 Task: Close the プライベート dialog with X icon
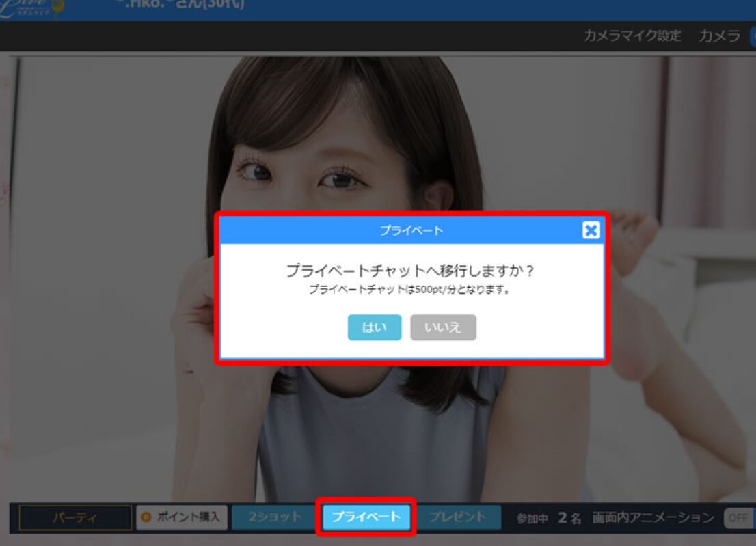tap(591, 230)
